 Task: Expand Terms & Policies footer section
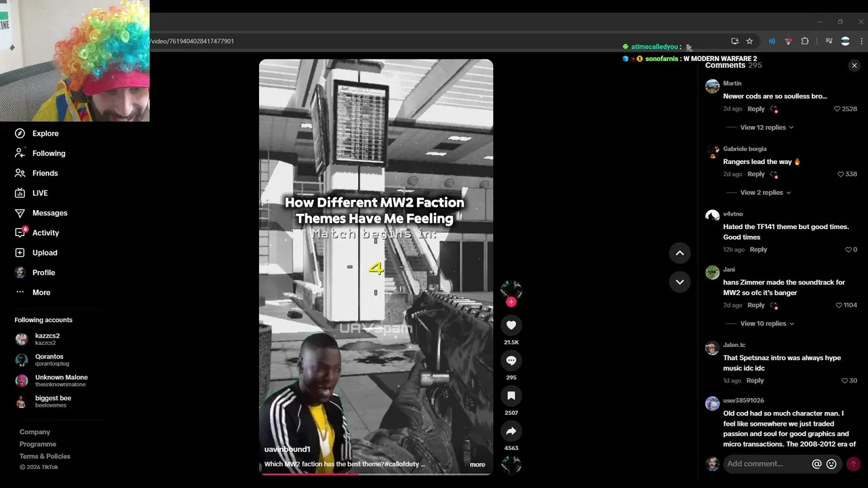click(x=45, y=456)
